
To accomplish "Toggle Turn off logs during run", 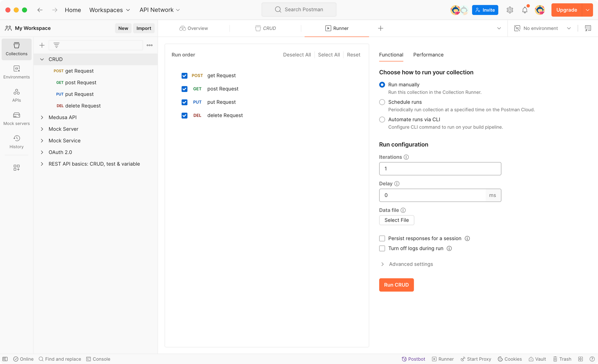I will pyautogui.click(x=382, y=248).
